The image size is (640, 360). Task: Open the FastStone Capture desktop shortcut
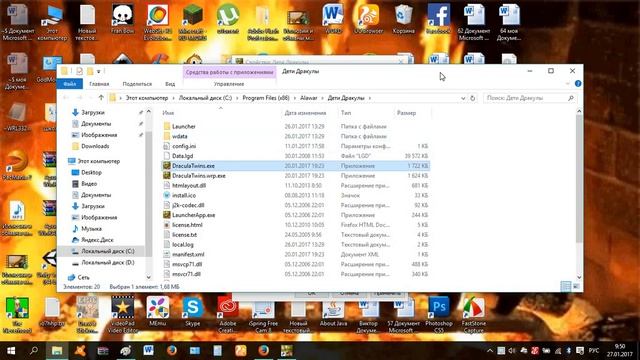473,315
